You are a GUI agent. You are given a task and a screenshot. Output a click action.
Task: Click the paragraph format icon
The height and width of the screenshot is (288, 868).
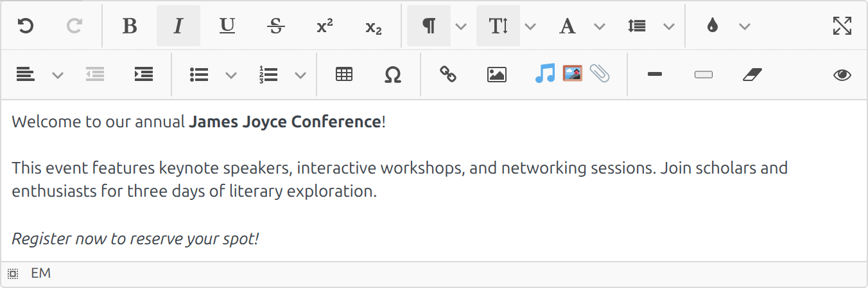pyautogui.click(x=429, y=26)
